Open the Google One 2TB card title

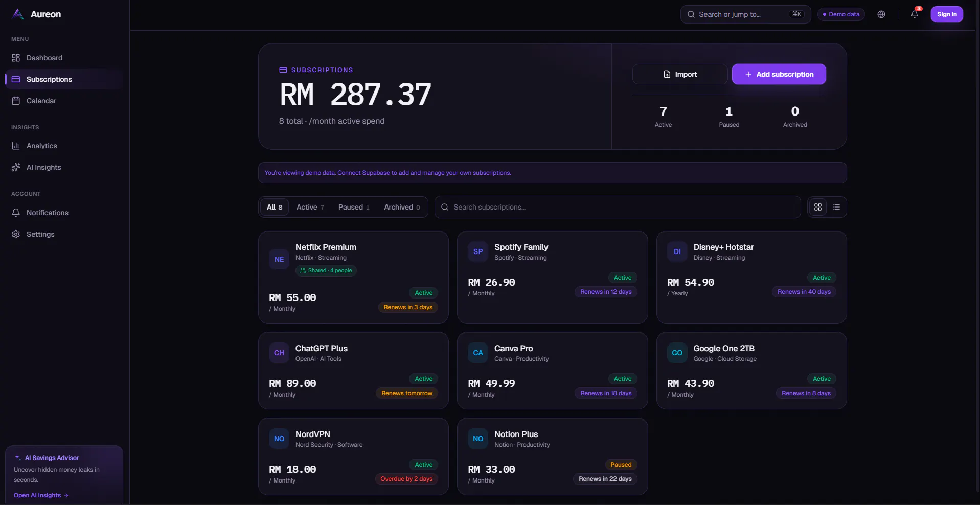point(724,348)
